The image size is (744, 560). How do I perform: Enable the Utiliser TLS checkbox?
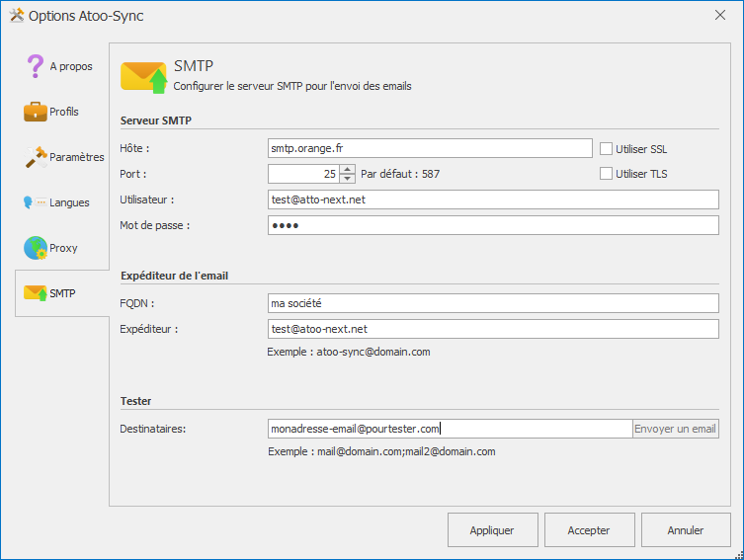(x=607, y=174)
